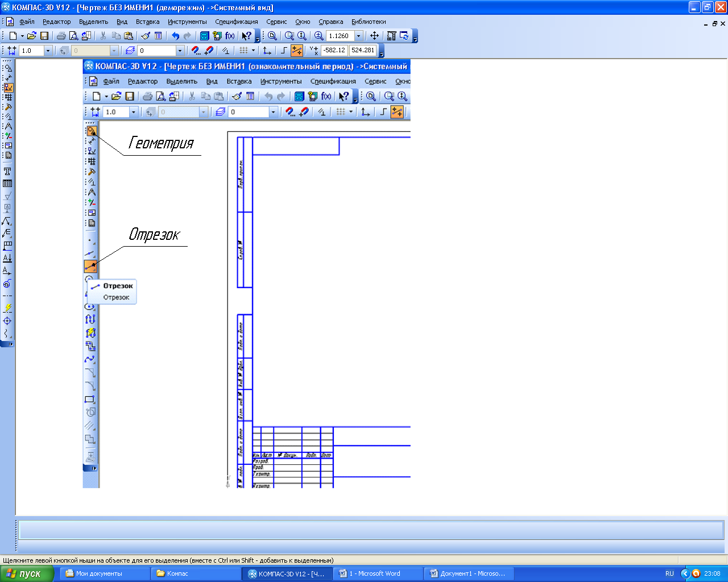The width and height of the screenshot is (728, 582).
Task: Switch to Мои документы in taskbar
Action: click(x=105, y=573)
